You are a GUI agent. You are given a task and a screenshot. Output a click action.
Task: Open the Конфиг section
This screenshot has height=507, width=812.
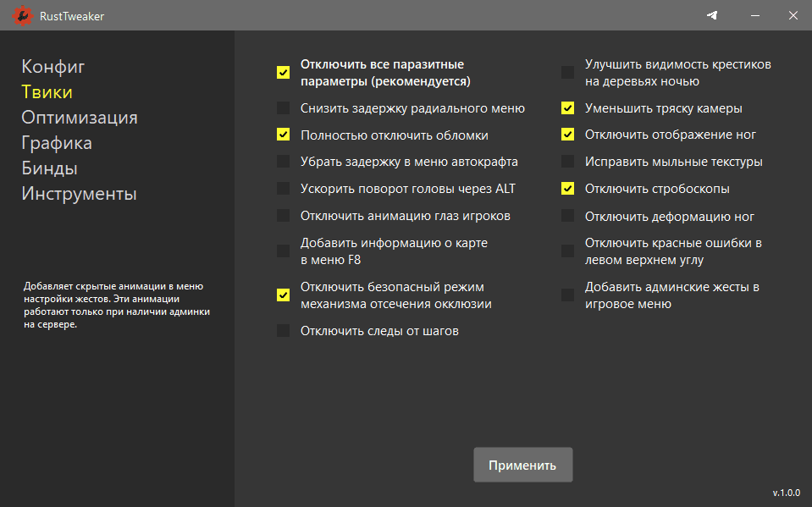coord(53,67)
